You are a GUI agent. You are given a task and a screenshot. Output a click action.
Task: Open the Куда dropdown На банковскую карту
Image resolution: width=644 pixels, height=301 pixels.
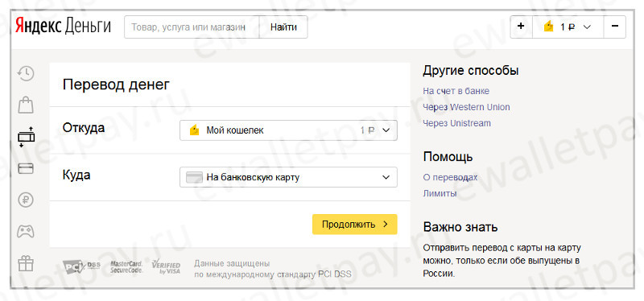(x=288, y=177)
